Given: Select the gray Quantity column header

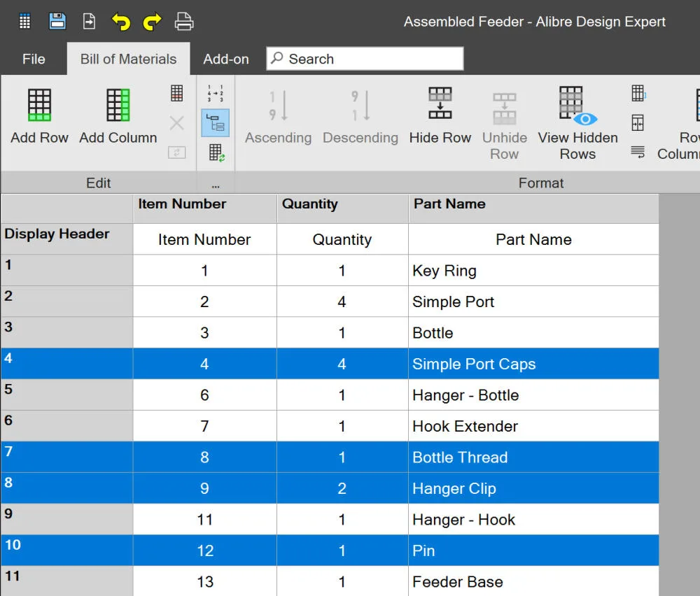Looking at the screenshot, I should (342, 208).
